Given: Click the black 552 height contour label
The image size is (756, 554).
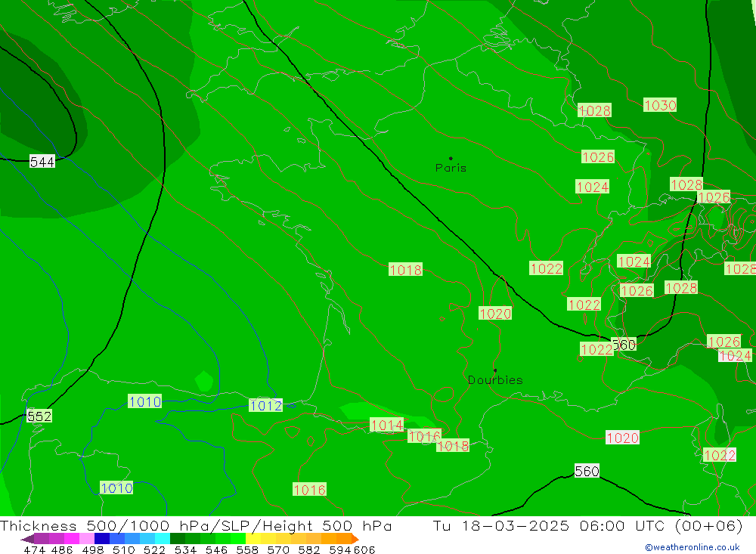Looking at the screenshot, I should pyautogui.click(x=39, y=416).
